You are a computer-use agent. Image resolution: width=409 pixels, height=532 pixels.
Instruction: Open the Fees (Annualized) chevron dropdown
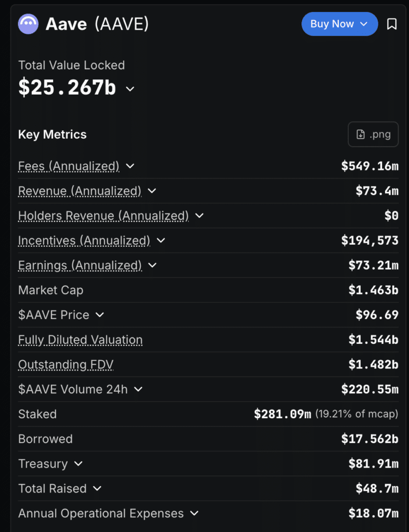pos(129,166)
